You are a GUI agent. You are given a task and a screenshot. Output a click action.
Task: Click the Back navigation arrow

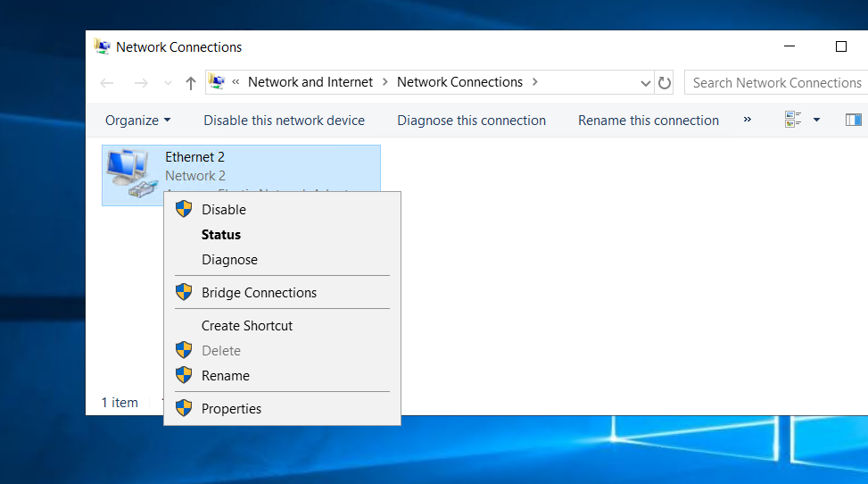pyautogui.click(x=107, y=83)
